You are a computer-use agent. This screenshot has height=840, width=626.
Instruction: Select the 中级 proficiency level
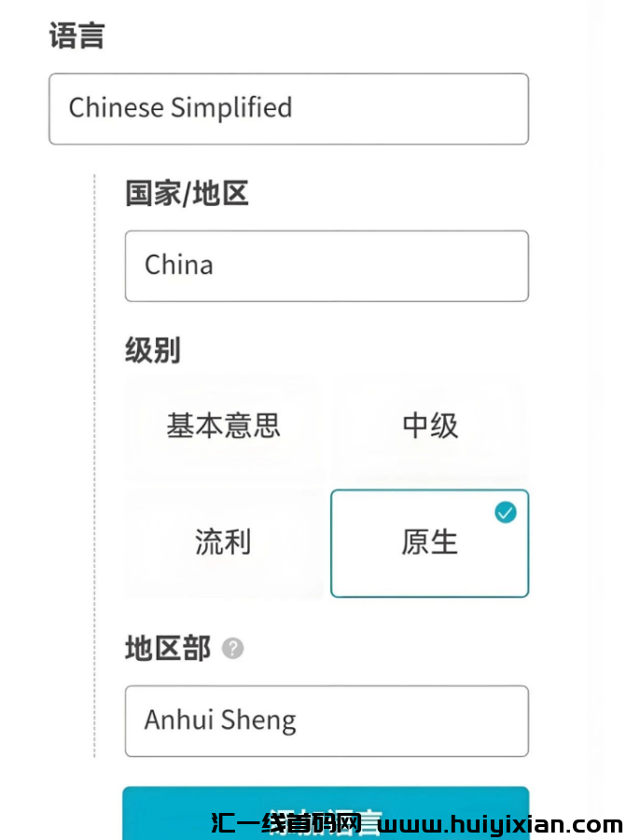pos(429,426)
